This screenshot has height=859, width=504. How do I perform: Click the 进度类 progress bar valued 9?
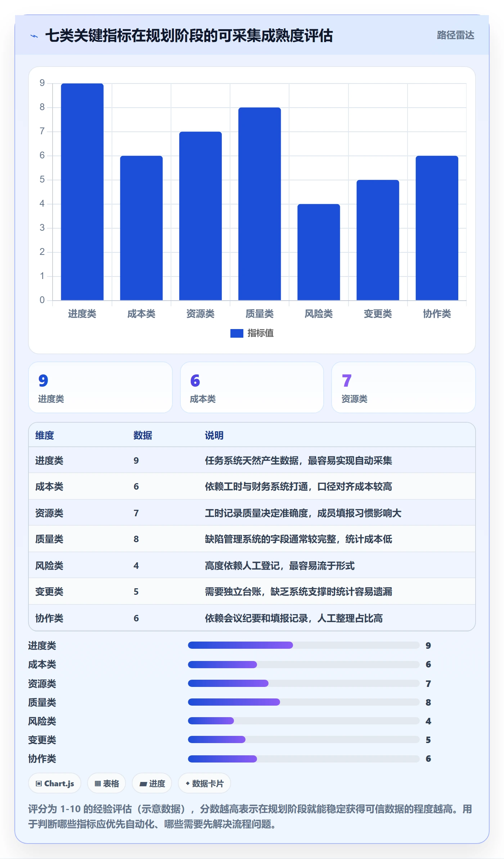tap(304, 645)
